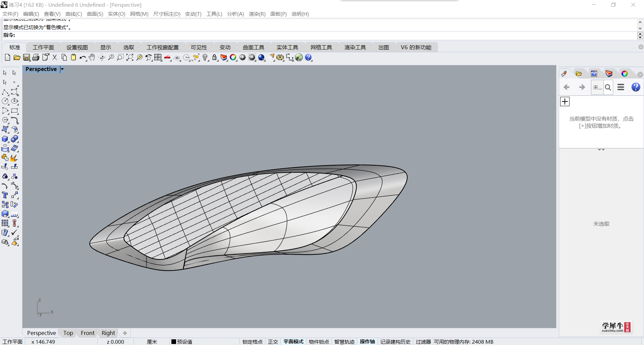Image resolution: width=644 pixels, height=345 pixels.
Task: Toggle 智慧轨迹 smart track
Action: point(344,342)
